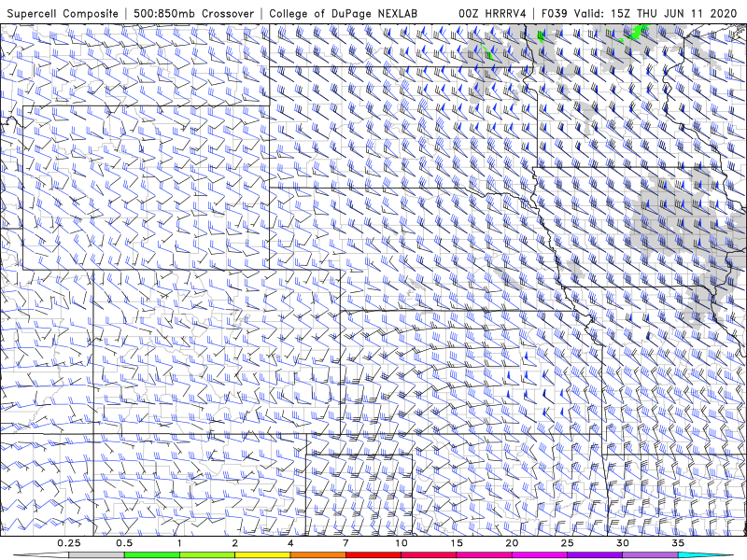Screen dimensions: 747x560
Task: Click the legend value 1
Action: [x=179, y=543]
